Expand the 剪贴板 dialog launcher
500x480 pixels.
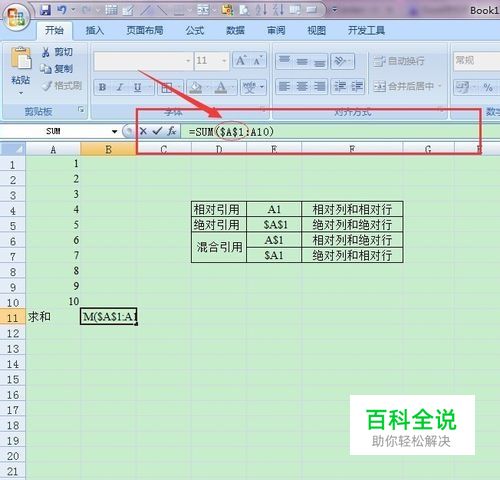[x=81, y=109]
